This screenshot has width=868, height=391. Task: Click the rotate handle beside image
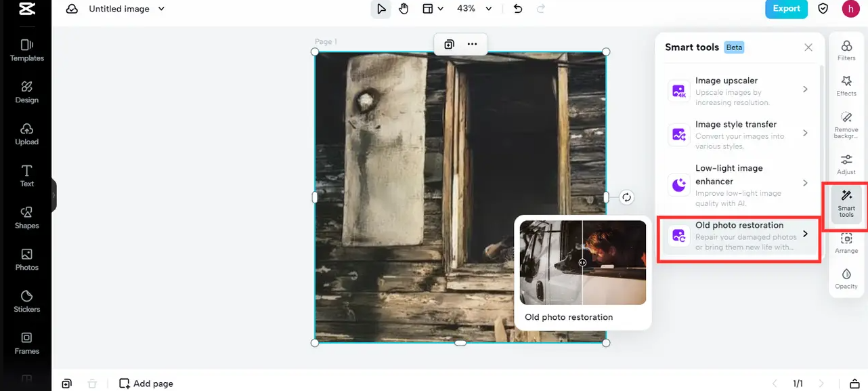(627, 197)
